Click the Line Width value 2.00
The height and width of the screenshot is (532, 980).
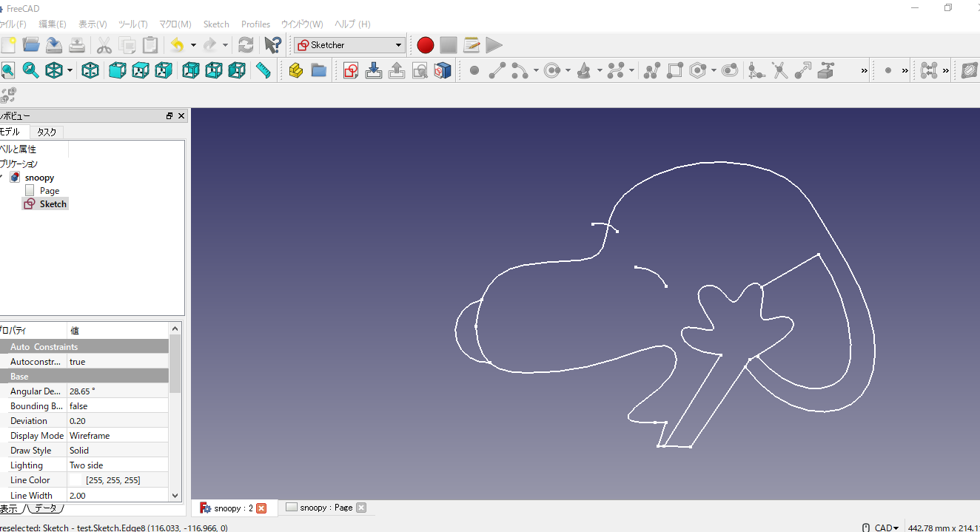coord(78,495)
